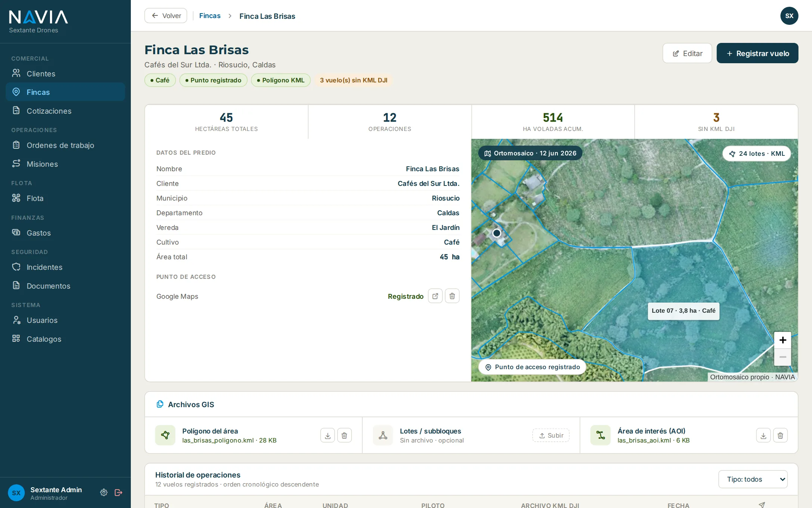Viewport: 812px width, 508px height.
Task: Delete las_brisas_aoi.kml file
Action: (x=780, y=435)
